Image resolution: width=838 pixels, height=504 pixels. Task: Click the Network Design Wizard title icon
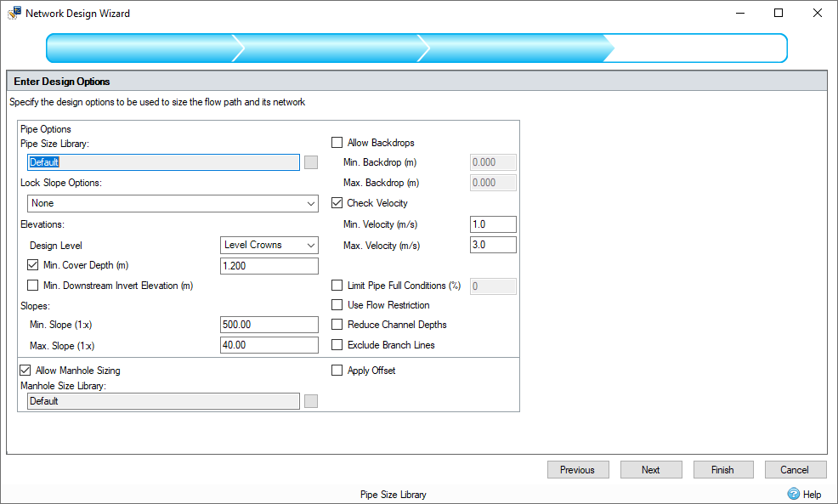pyautogui.click(x=14, y=13)
